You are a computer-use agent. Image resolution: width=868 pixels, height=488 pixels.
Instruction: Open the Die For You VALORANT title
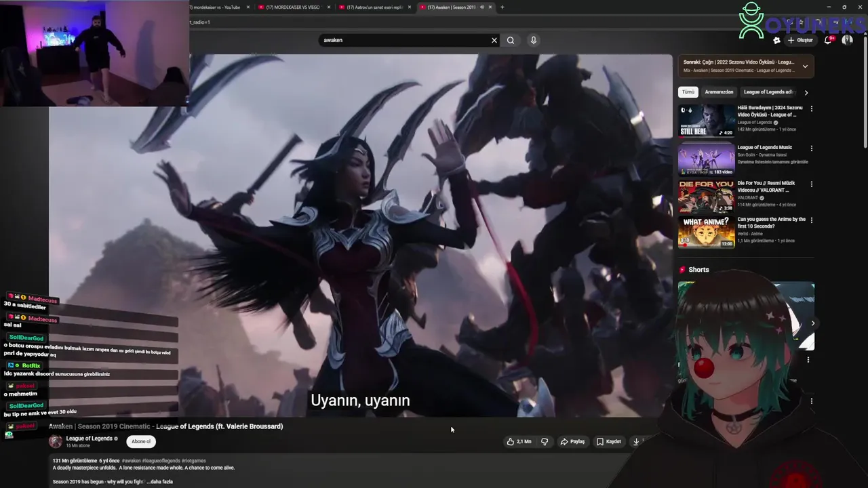[x=766, y=186]
